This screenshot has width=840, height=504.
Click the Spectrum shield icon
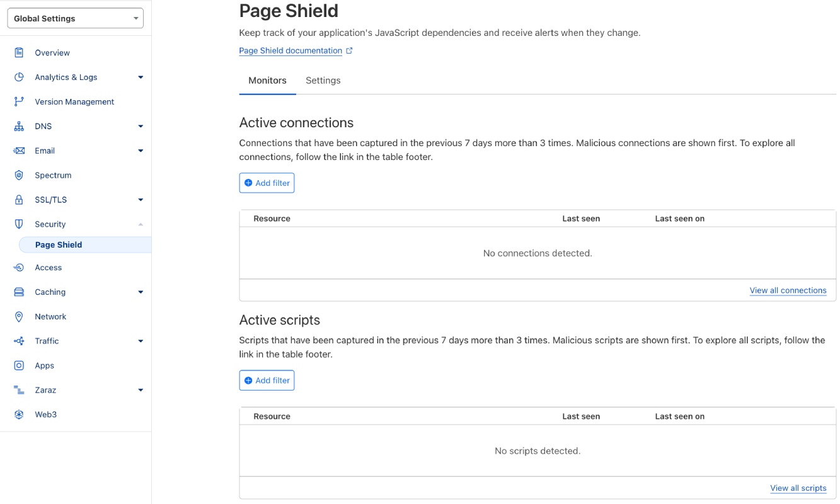(x=19, y=175)
